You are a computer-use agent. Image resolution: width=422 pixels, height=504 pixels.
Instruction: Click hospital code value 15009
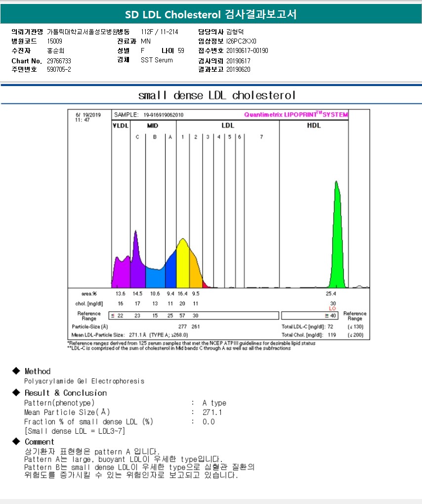[54, 41]
